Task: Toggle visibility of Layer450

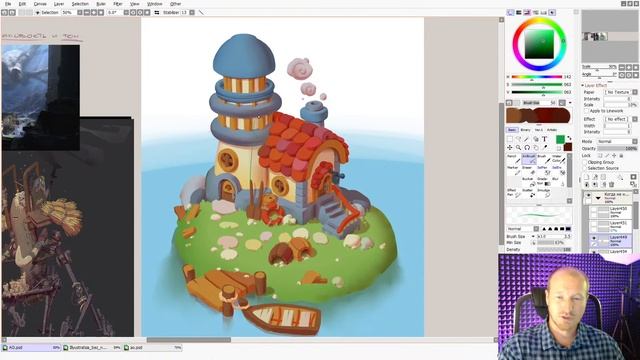Action: click(593, 209)
